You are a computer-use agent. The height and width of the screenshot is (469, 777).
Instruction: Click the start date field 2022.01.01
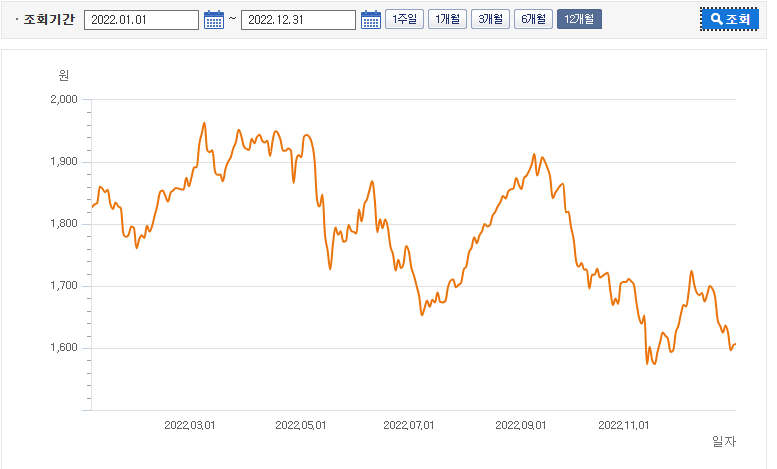coord(141,20)
